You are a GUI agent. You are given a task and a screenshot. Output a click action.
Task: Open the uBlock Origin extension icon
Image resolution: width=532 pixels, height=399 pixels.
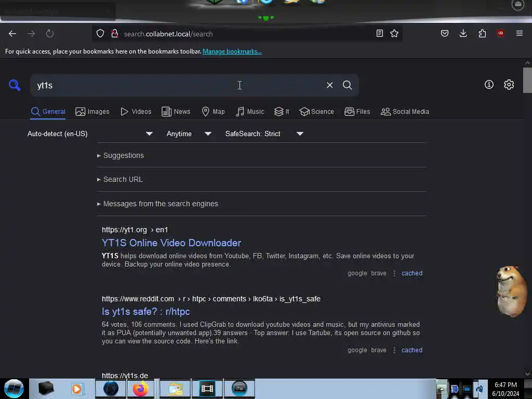point(500,33)
